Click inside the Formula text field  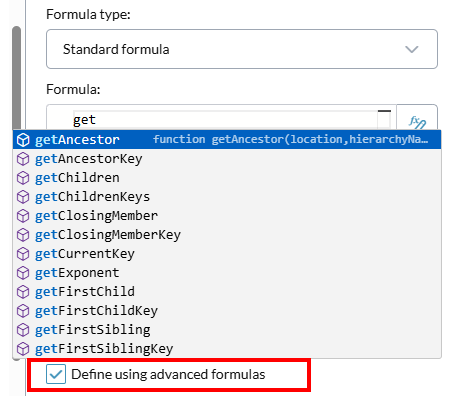(x=225, y=120)
